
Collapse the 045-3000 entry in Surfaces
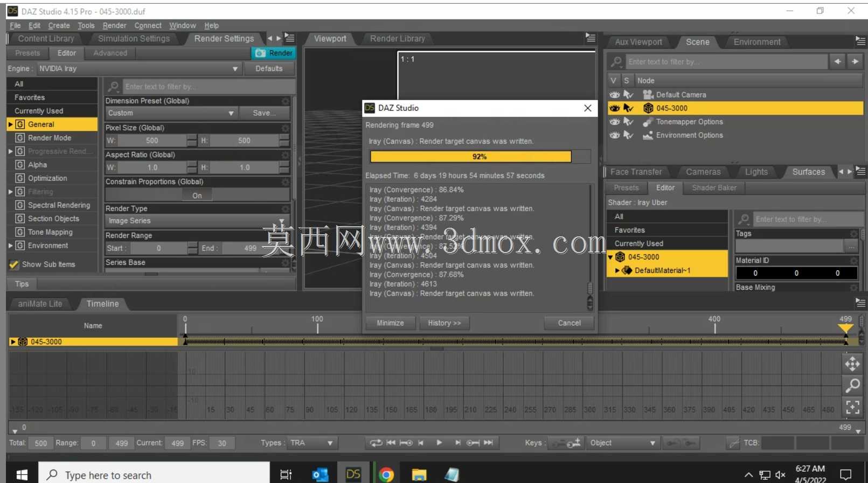[x=610, y=257]
